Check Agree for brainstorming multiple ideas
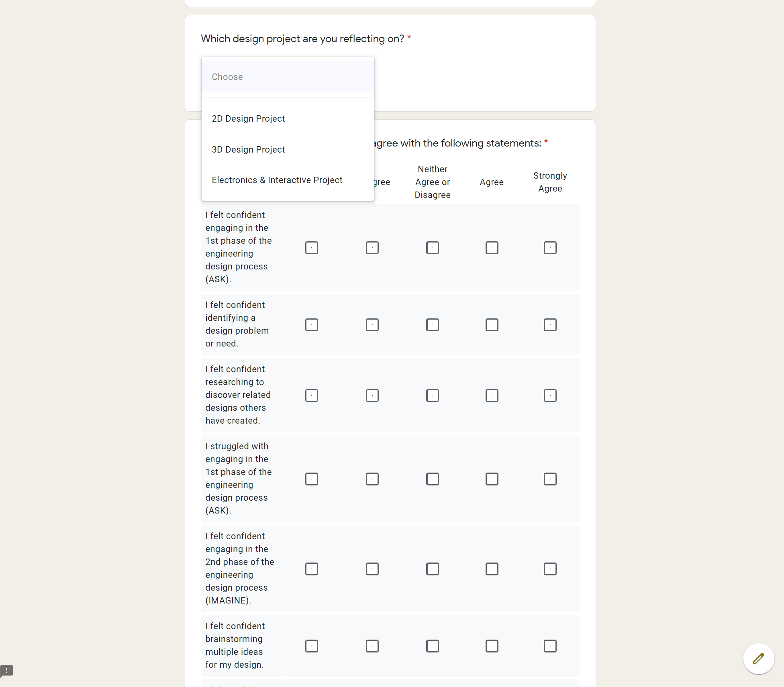This screenshot has width=784, height=687. 492,646
